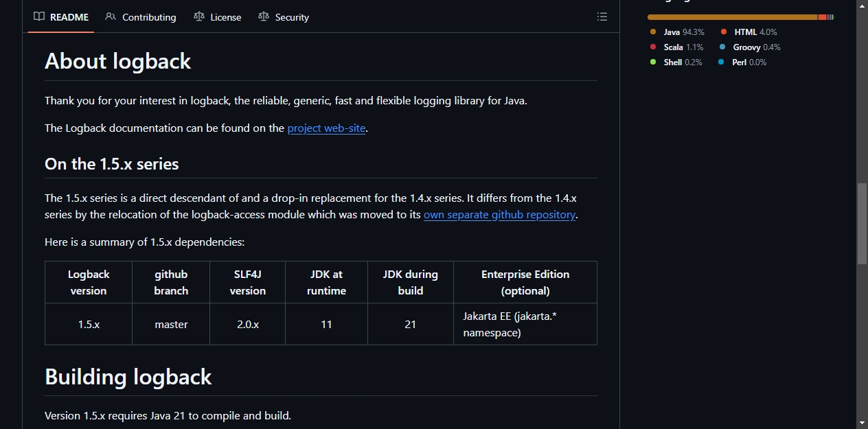The image size is (868, 429).
Task: Click the Shell green color dot
Action: pos(653,62)
